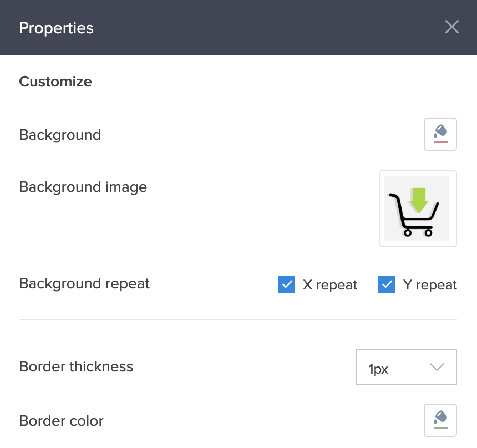The height and width of the screenshot is (448, 477).
Task: Click the close X icon in the header
Action: click(452, 27)
